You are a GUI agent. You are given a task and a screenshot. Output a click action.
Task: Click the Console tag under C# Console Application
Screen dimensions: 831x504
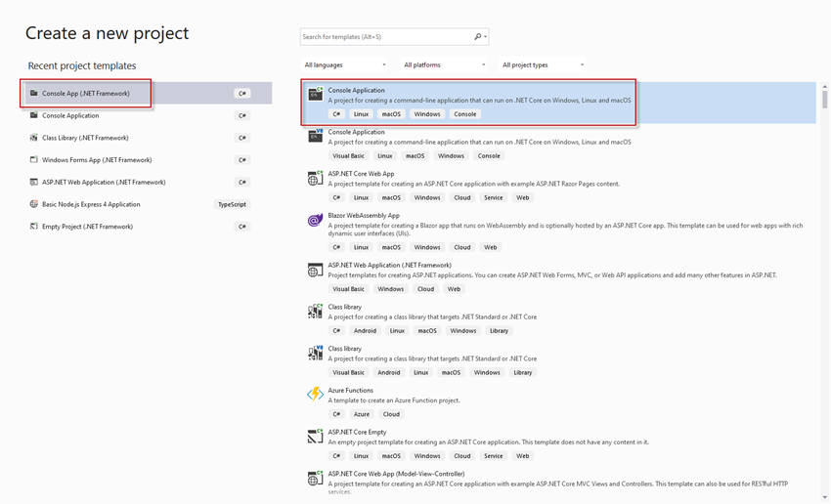[x=464, y=114]
